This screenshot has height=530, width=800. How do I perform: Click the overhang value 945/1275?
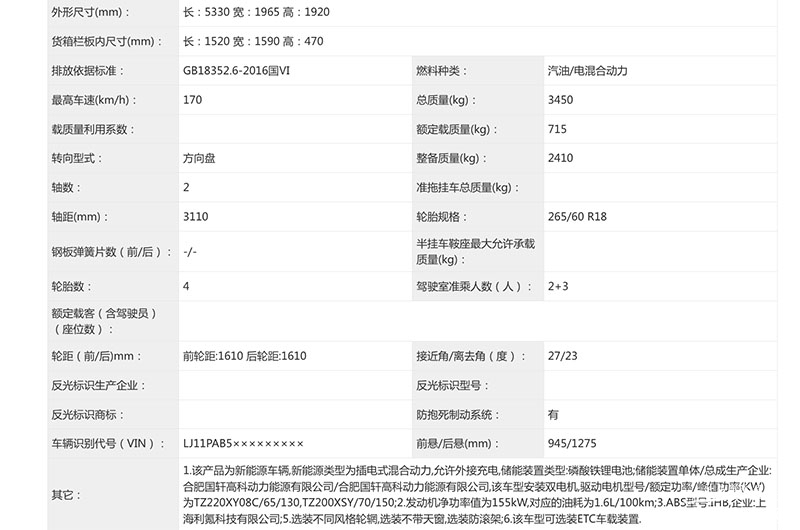click(572, 444)
